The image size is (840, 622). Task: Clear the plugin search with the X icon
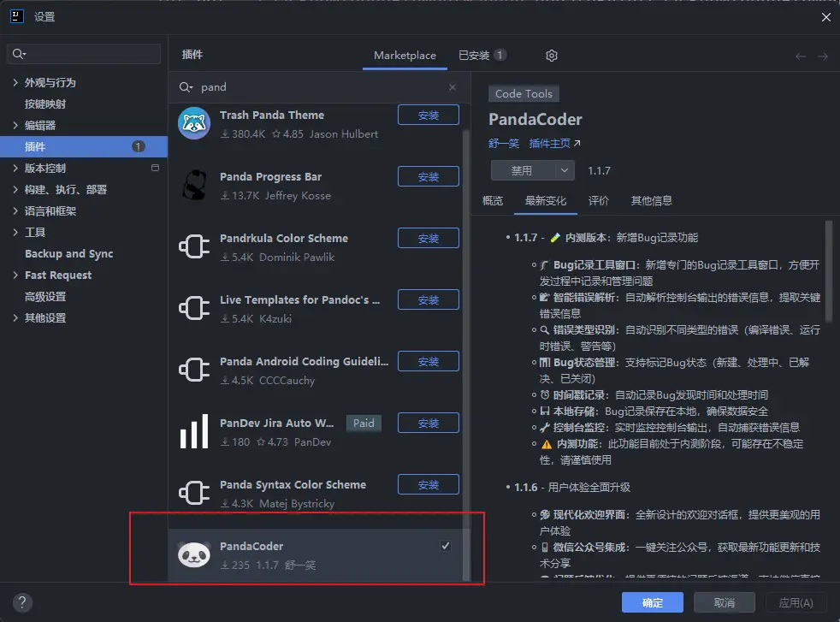(x=453, y=86)
